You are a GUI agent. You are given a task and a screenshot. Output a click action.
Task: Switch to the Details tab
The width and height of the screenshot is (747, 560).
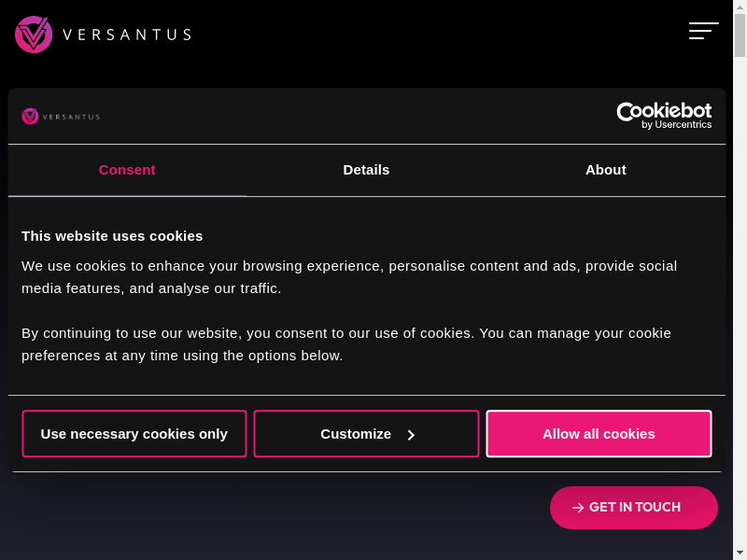366,170
